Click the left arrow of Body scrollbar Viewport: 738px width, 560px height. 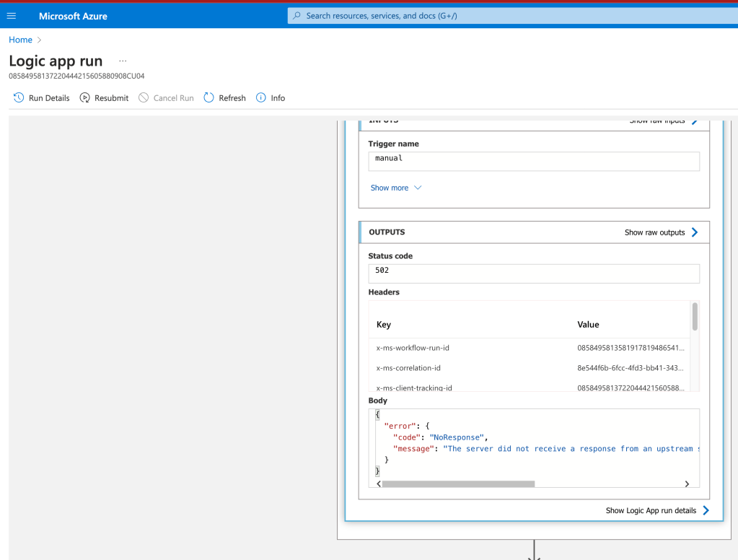pos(379,484)
